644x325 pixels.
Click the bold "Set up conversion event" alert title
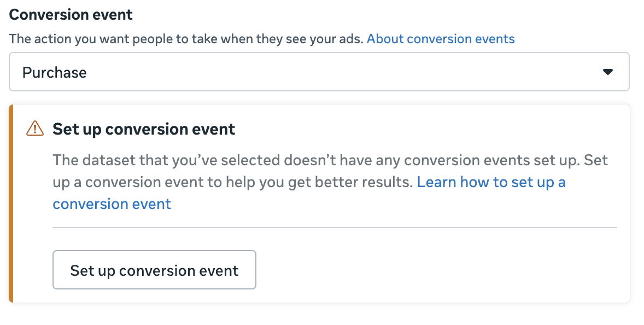[144, 129]
